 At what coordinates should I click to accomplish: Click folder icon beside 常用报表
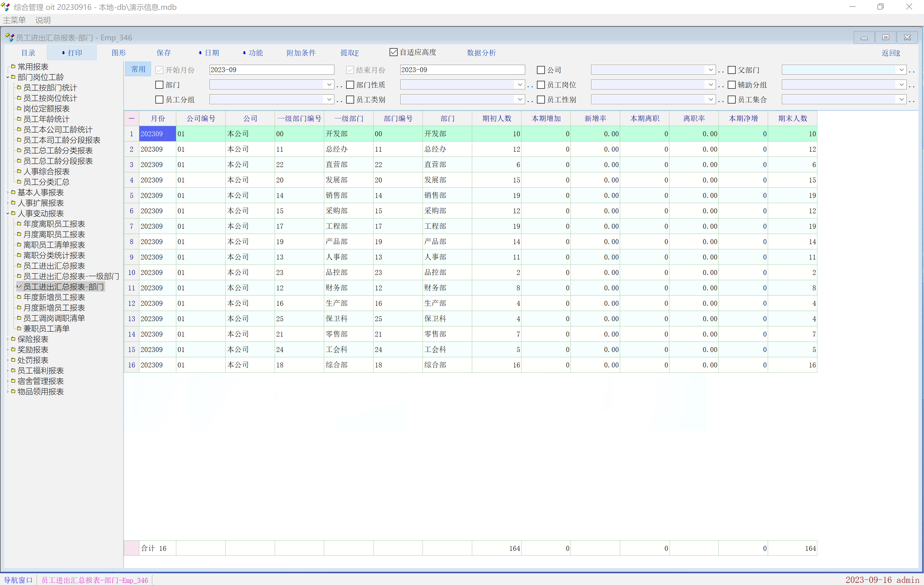[13, 66]
